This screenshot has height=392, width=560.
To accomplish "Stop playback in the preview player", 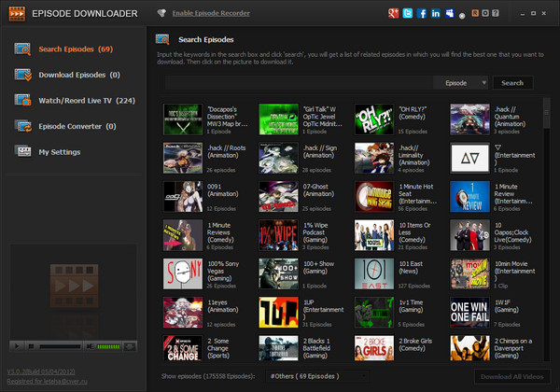I will pos(29,346).
